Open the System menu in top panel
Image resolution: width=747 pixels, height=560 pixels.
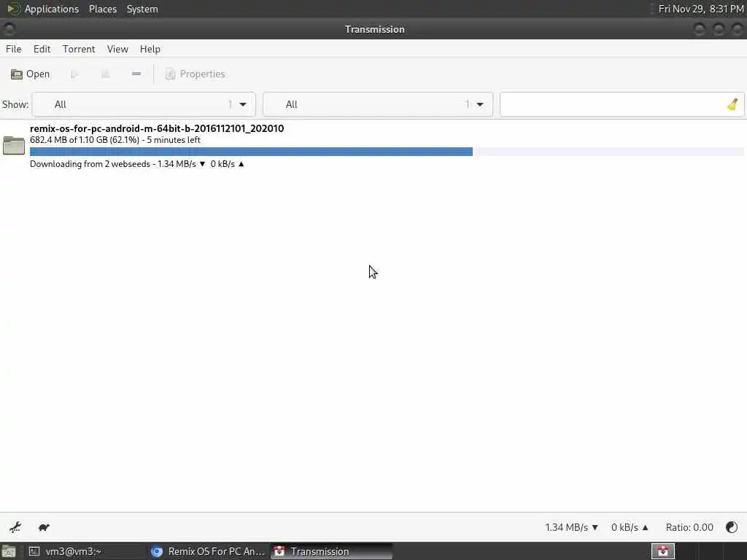(x=142, y=9)
